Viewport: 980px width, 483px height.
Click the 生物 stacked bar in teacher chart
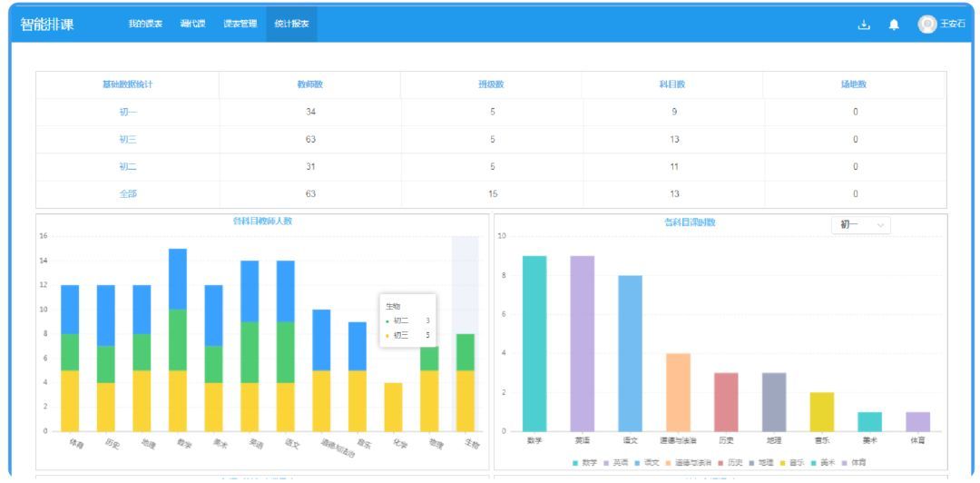coord(465,382)
